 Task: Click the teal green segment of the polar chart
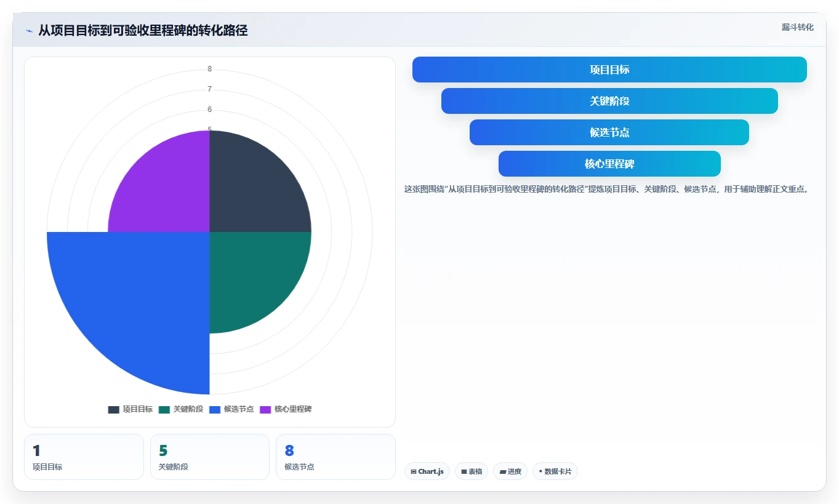coord(252,274)
